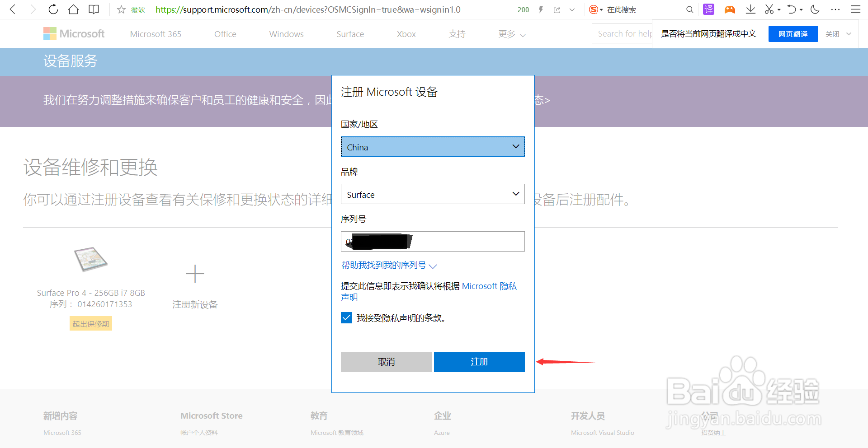
Task: Toggle night mode moon icon
Action: [x=815, y=9]
